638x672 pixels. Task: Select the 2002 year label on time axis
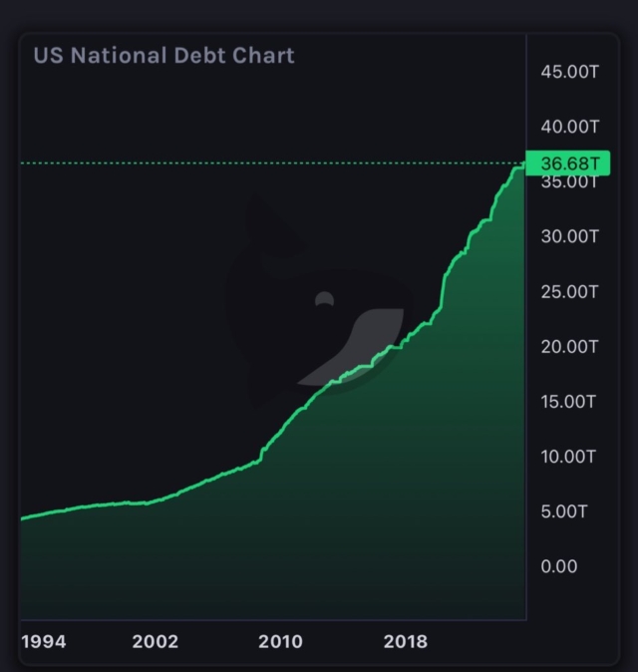pos(155,641)
